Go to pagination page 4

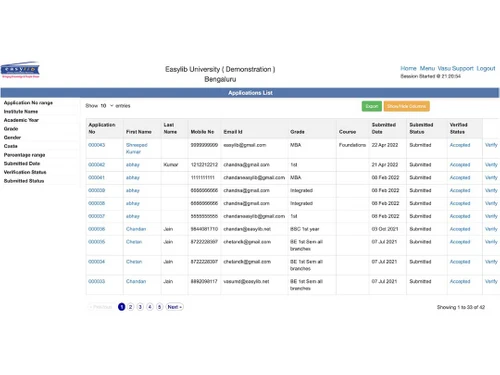pos(150,307)
